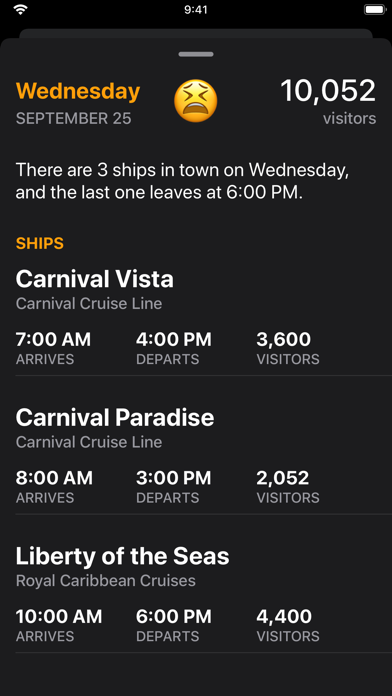Tap the 4:00 PM departure time
Screen dimensions: 392x696
[174, 340]
